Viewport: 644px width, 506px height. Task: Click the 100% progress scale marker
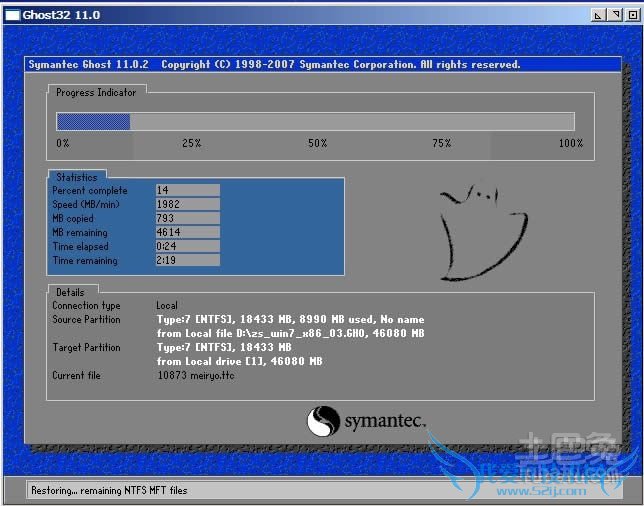pyautogui.click(x=570, y=144)
